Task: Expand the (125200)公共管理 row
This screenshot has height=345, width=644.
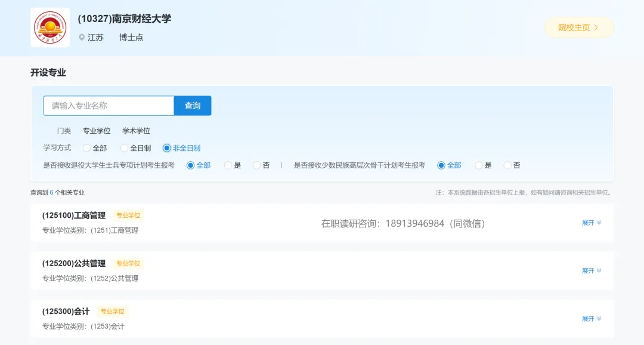Action: tap(592, 271)
